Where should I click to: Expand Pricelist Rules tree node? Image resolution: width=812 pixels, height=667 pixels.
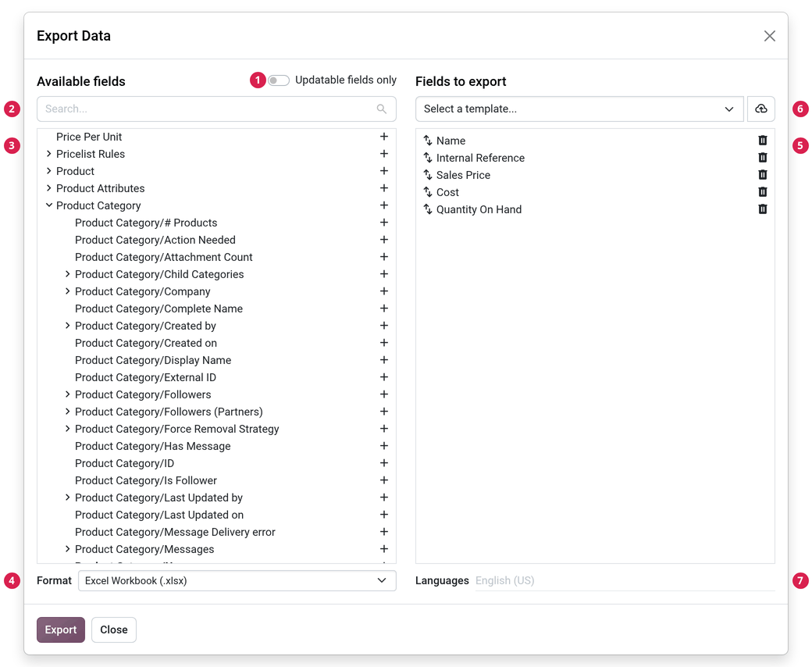coord(48,154)
